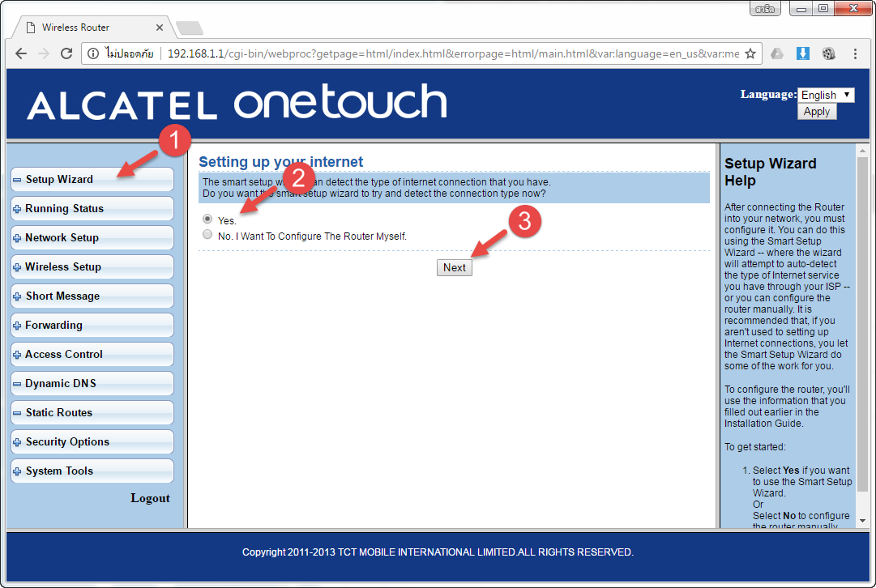Screen dimensions: 876x588
Task: Click the help panel scrollbar thumb
Action: pos(862,324)
